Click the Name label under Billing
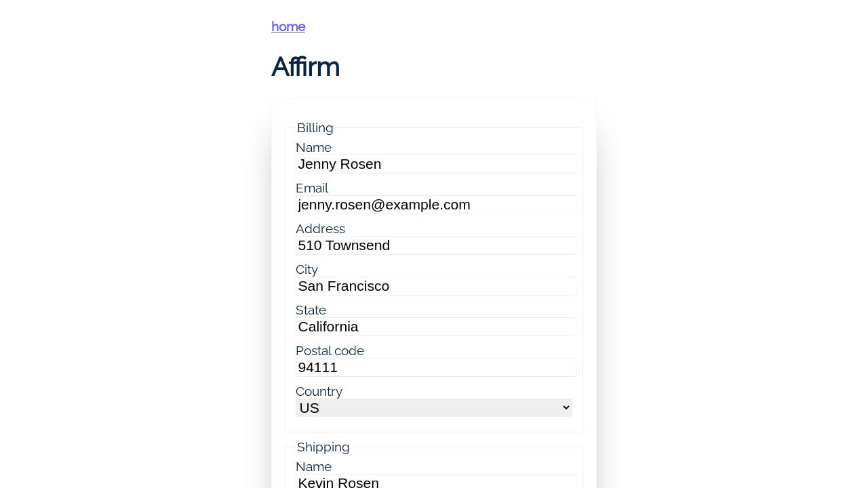This screenshot has width=868, height=488. click(313, 147)
